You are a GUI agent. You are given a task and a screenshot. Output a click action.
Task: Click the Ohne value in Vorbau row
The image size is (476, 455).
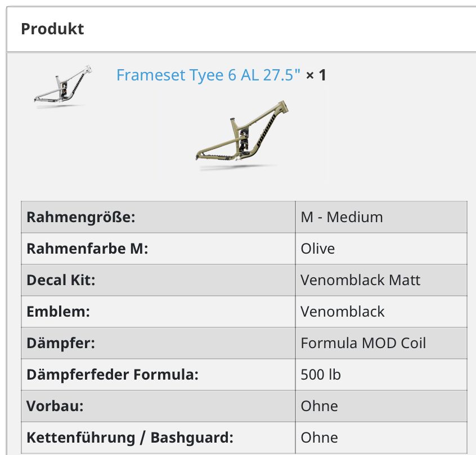pyautogui.click(x=320, y=406)
